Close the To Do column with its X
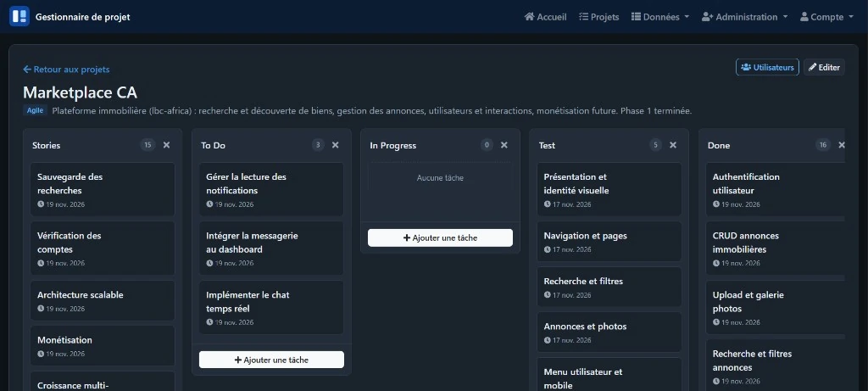The height and width of the screenshot is (391, 868). 336,145
